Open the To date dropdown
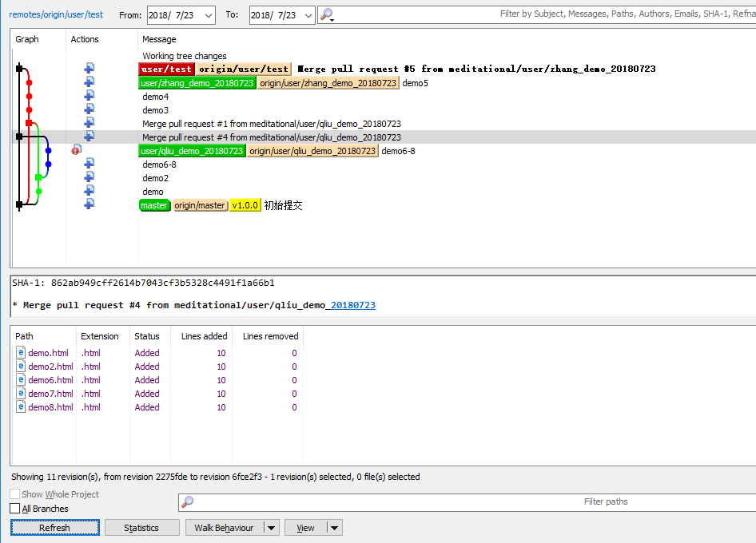The height and width of the screenshot is (543, 756). click(x=308, y=15)
